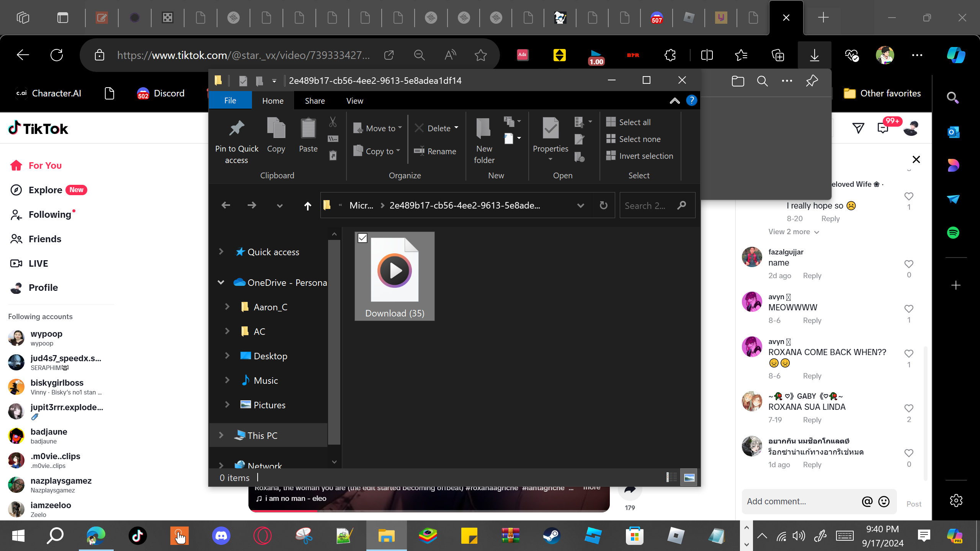
Task: Click Pin to Quick access icon
Action: pyautogui.click(x=237, y=129)
